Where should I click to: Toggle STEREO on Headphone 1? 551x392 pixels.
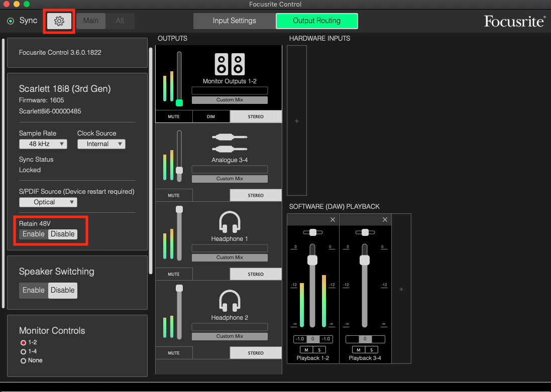click(256, 274)
